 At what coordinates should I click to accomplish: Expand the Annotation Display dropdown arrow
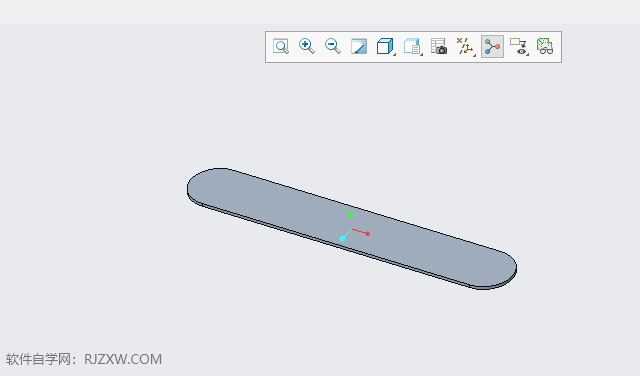click(528, 54)
